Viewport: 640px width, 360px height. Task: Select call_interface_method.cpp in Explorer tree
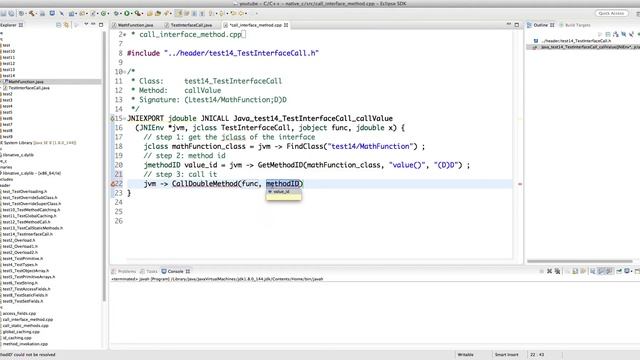click(28, 320)
